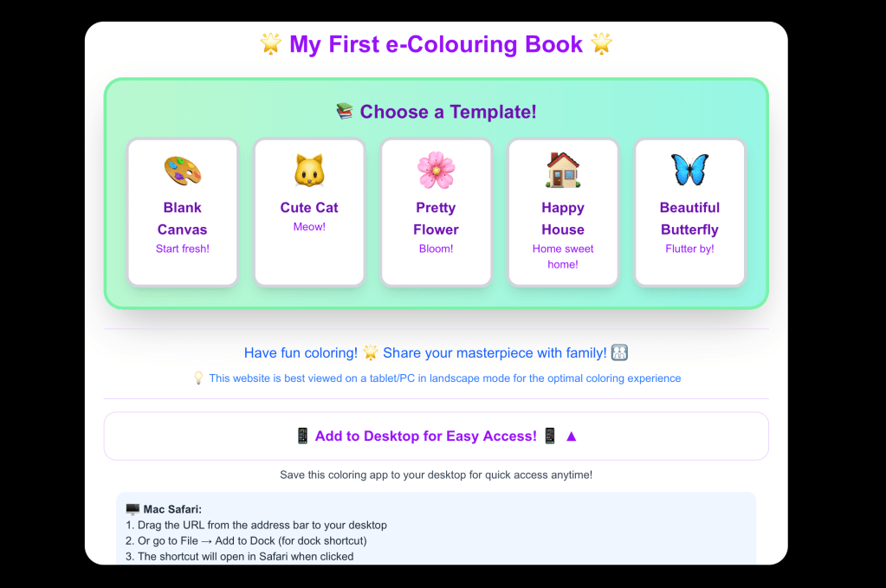Click the cat face icon
Viewport: 886px width, 588px height.
(x=309, y=170)
